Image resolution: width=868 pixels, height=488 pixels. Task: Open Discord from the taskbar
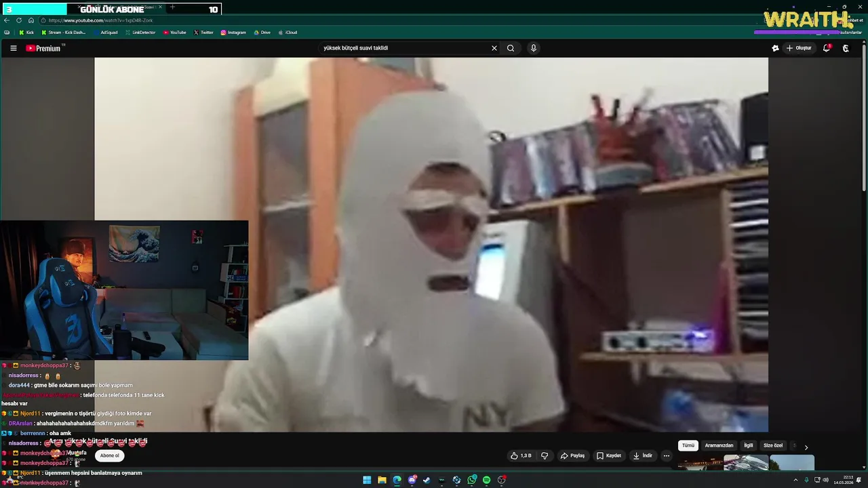[412, 480]
